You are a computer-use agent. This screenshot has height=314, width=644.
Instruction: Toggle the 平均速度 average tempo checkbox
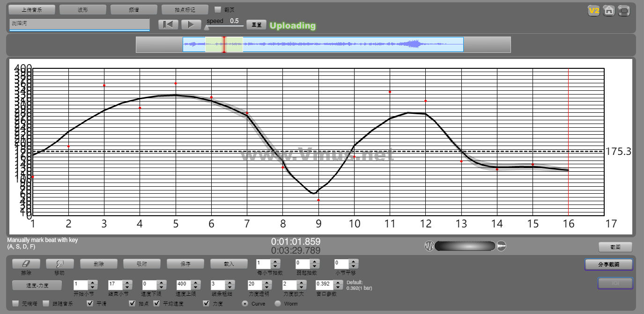pos(157,304)
